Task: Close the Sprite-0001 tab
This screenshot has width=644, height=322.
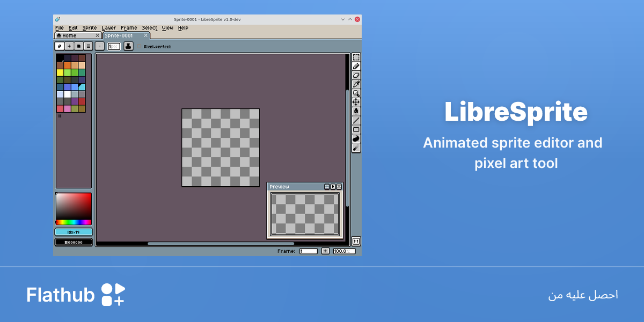Action: click(x=145, y=35)
